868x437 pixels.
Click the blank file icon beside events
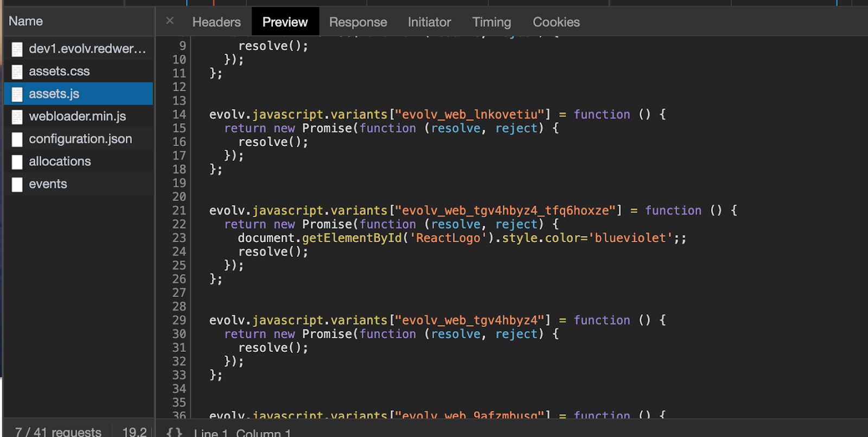click(17, 185)
